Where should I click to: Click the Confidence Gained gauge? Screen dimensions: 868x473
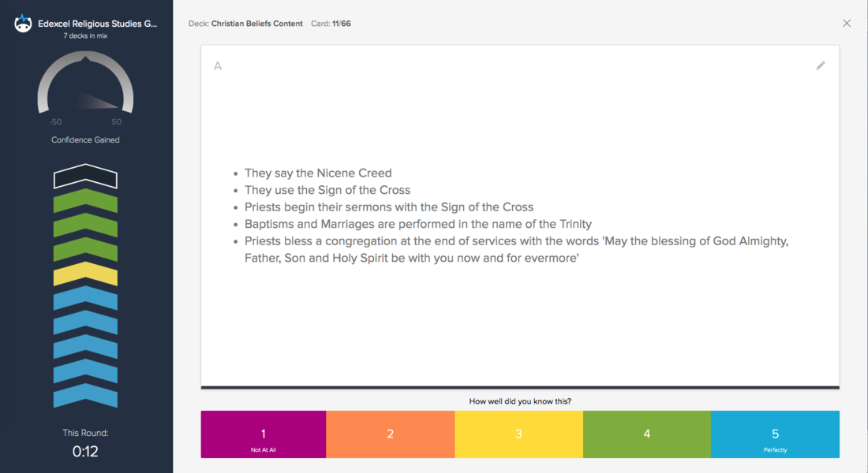(85, 83)
